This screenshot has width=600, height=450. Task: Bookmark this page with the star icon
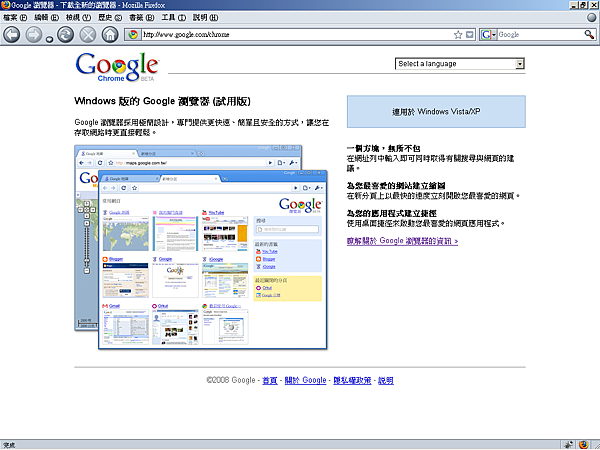coord(458,35)
